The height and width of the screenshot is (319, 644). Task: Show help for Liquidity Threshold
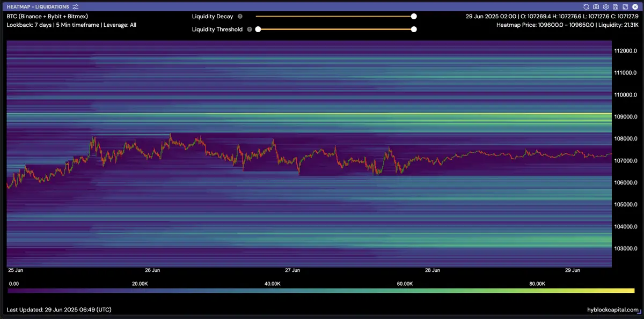(x=250, y=29)
